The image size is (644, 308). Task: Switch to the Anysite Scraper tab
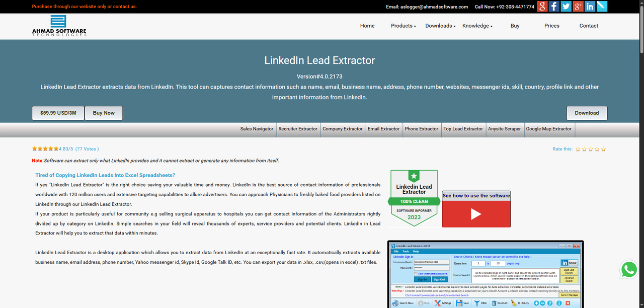505,129
